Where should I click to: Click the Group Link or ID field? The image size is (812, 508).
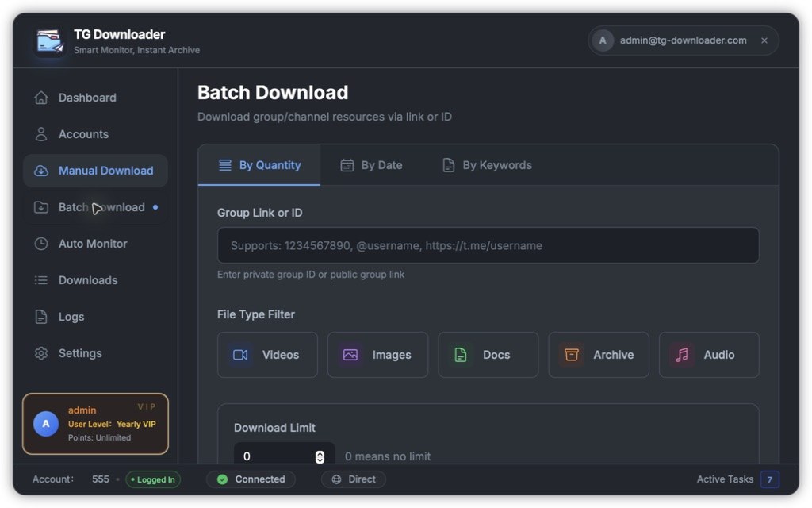click(488, 246)
